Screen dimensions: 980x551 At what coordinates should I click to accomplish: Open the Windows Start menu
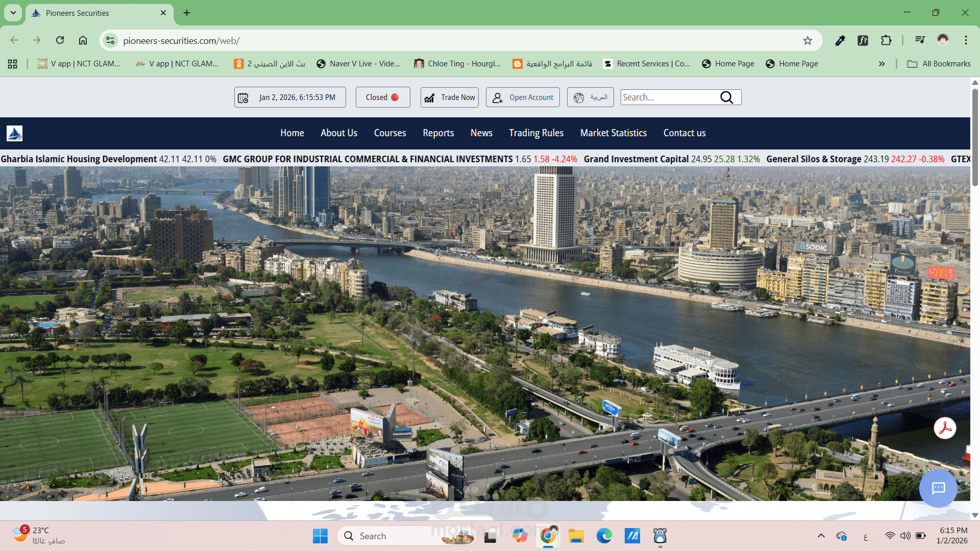tap(320, 536)
